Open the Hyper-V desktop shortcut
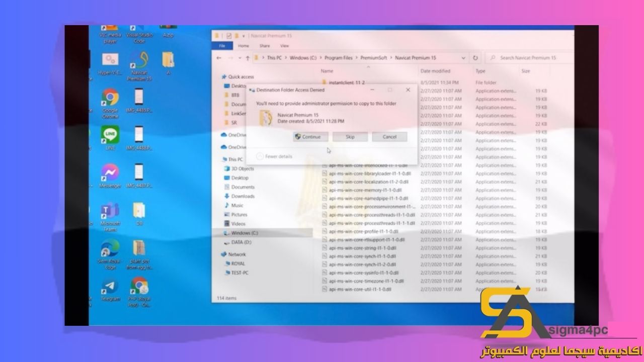Screen dimensions: 644x362 pos(110,64)
